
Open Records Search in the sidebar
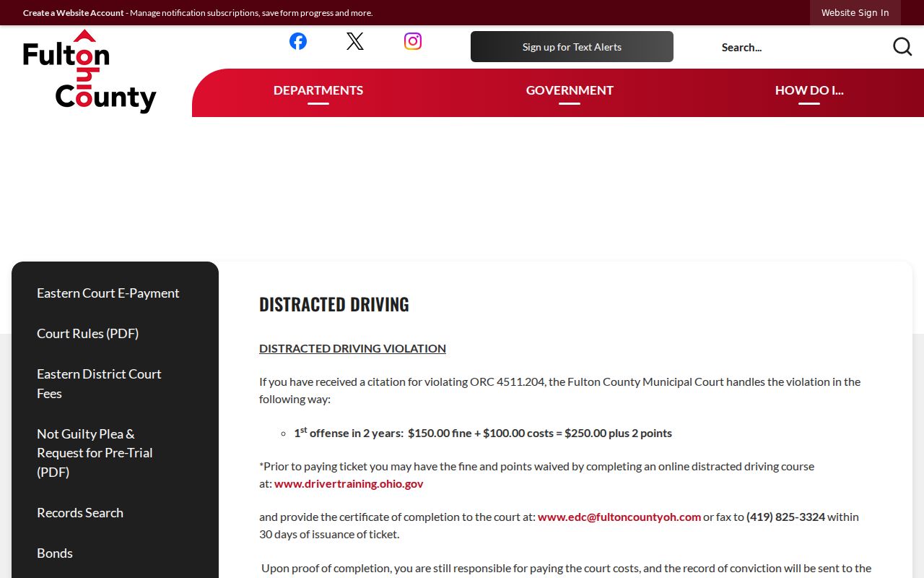(80, 513)
